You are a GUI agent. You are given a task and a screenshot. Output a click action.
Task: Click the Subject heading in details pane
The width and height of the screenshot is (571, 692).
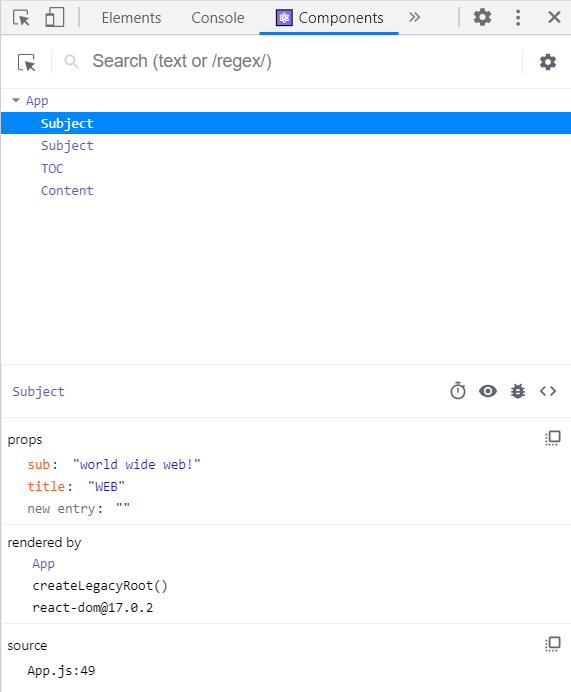pos(38,391)
